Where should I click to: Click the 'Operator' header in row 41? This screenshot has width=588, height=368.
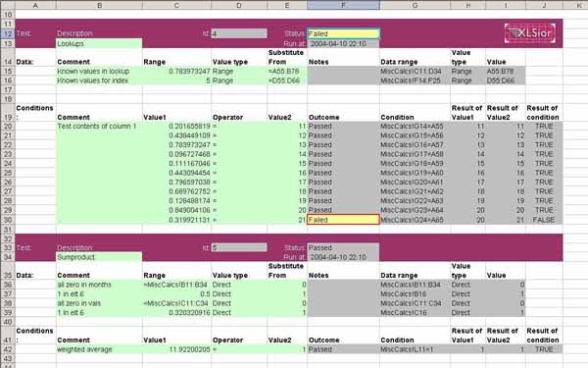(x=227, y=340)
